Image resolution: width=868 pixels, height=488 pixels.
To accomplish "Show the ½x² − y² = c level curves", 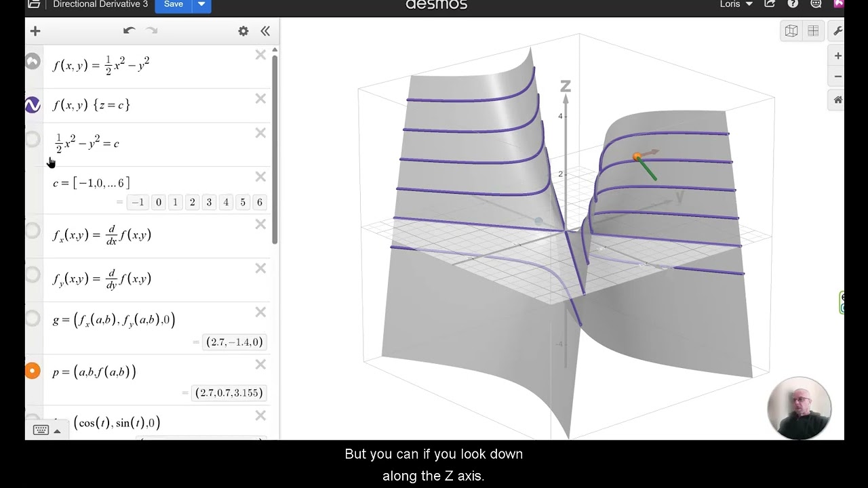I will tap(33, 140).
